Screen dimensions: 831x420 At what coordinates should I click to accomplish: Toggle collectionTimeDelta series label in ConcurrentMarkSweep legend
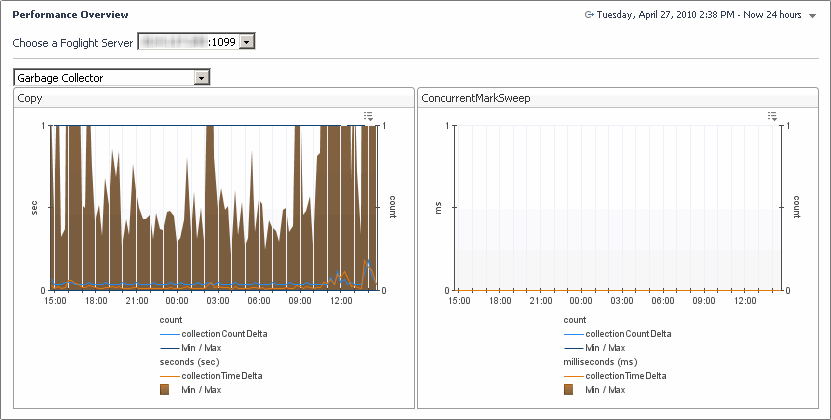[627, 375]
